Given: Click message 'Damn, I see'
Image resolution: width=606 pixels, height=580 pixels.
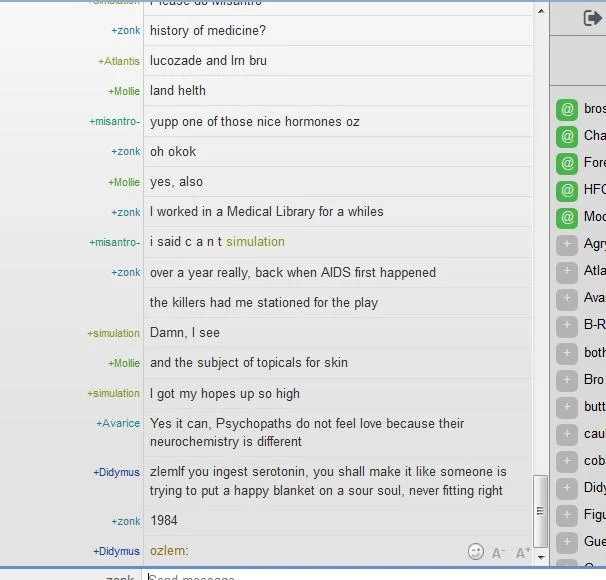Looking at the screenshot, I should click(x=185, y=333).
